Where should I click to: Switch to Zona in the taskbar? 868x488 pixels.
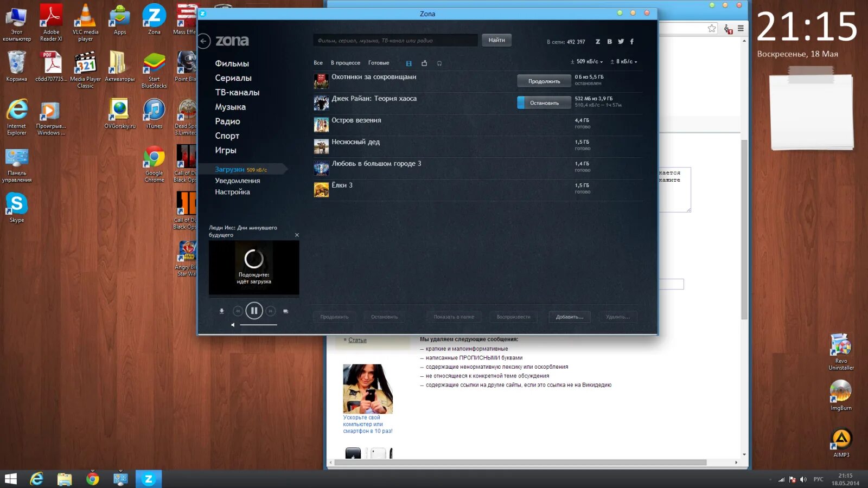tap(149, 479)
